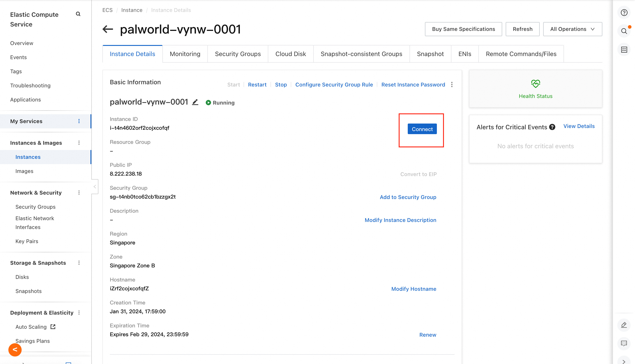
Task: Click the pencil edit icon beside instance name
Action: click(195, 102)
